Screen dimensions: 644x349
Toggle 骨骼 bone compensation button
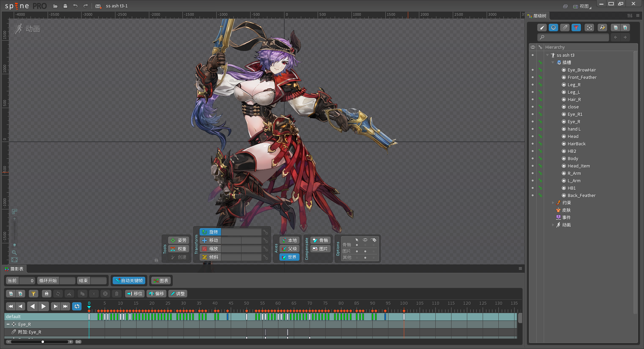point(321,240)
